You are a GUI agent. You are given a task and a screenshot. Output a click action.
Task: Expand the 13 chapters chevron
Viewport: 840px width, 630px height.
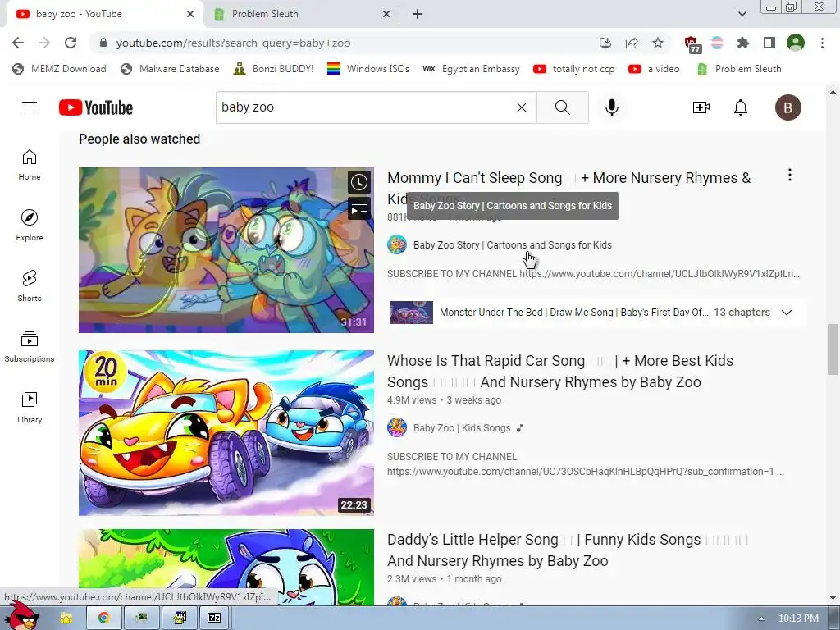click(787, 313)
